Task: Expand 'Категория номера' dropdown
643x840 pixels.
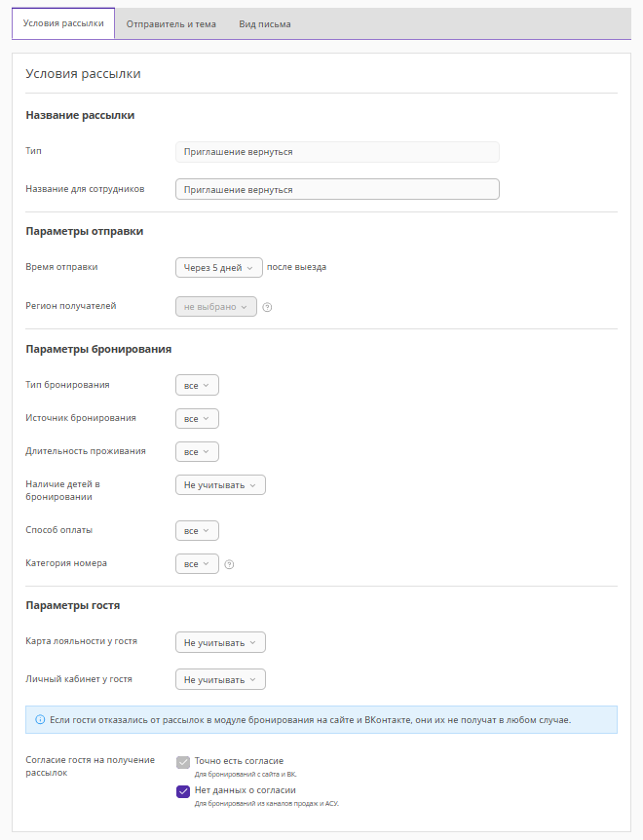Action: (x=197, y=564)
